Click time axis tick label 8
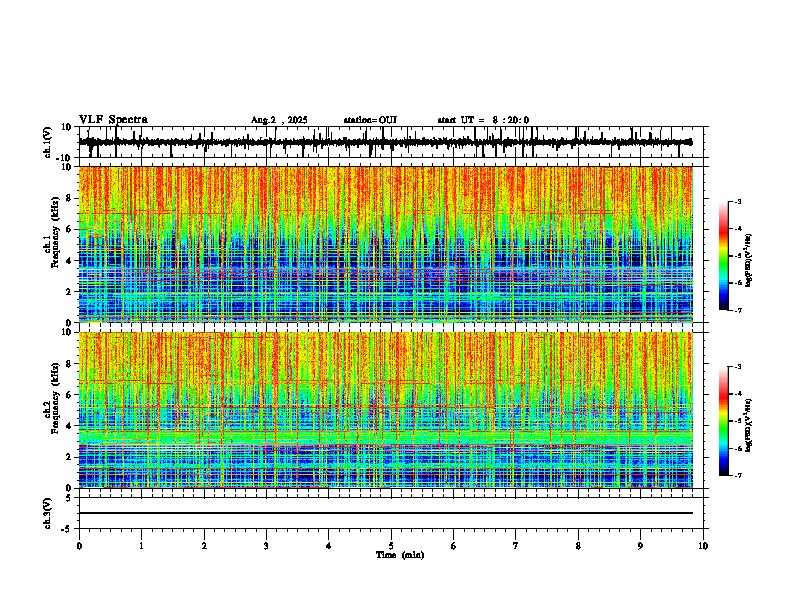The image size is (792, 612). coord(578,546)
